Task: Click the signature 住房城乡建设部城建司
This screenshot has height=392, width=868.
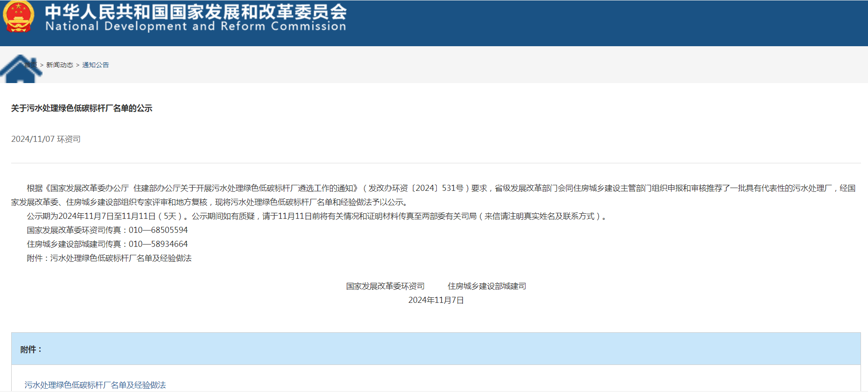Action: [487, 286]
